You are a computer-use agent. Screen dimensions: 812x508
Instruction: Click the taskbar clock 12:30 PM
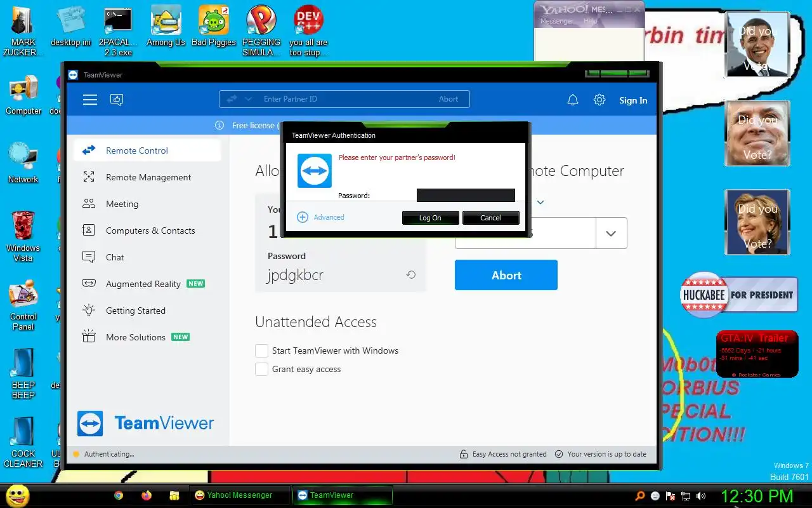pyautogui.click(x=757, y=495)
